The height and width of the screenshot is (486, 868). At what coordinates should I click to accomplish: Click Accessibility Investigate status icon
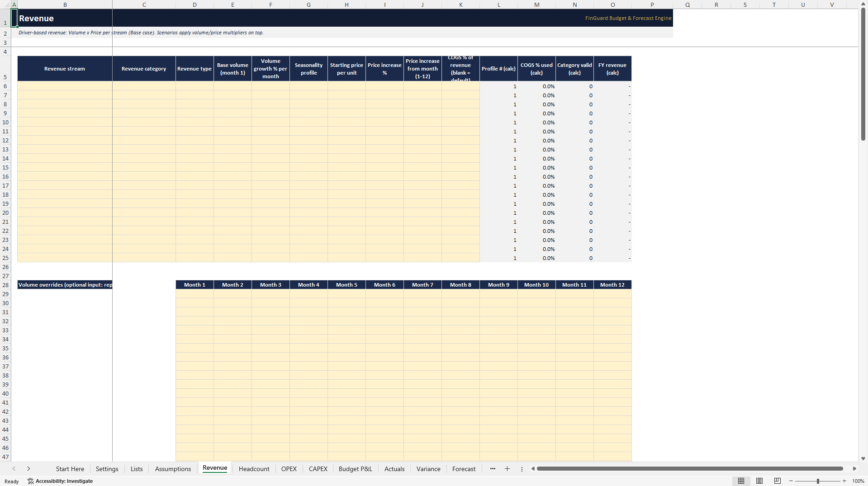[31, 481]
